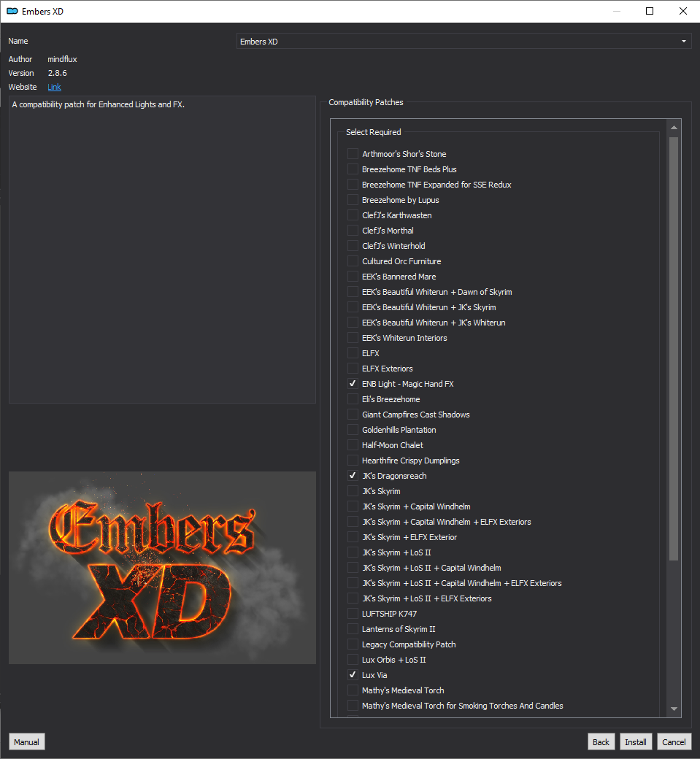
Task: Enable JK's Skyrim + LoS II + ELFX Exteriors
Action: click(x=353, y=598)
